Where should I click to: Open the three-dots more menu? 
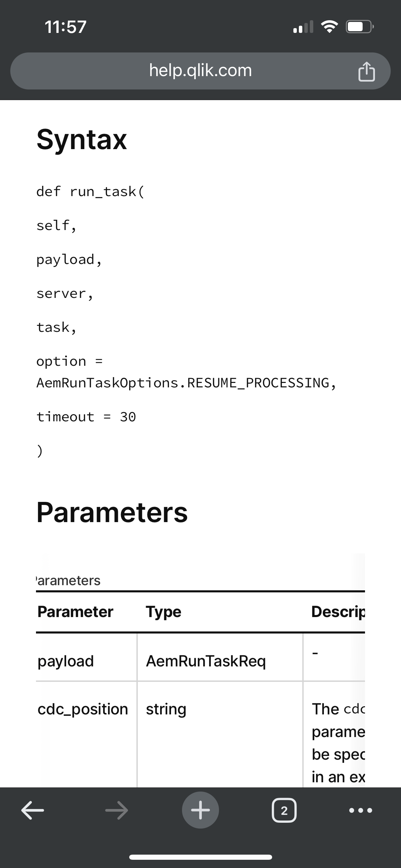pos(360,810)
